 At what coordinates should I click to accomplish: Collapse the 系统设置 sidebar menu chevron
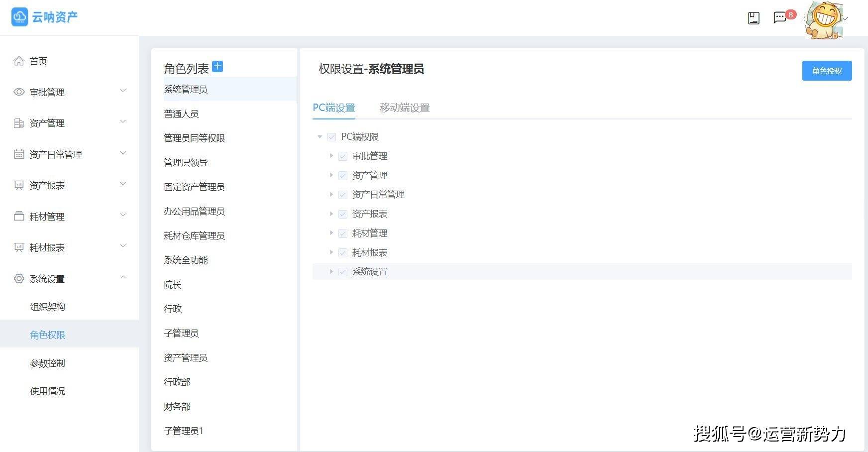click(123, 278)
